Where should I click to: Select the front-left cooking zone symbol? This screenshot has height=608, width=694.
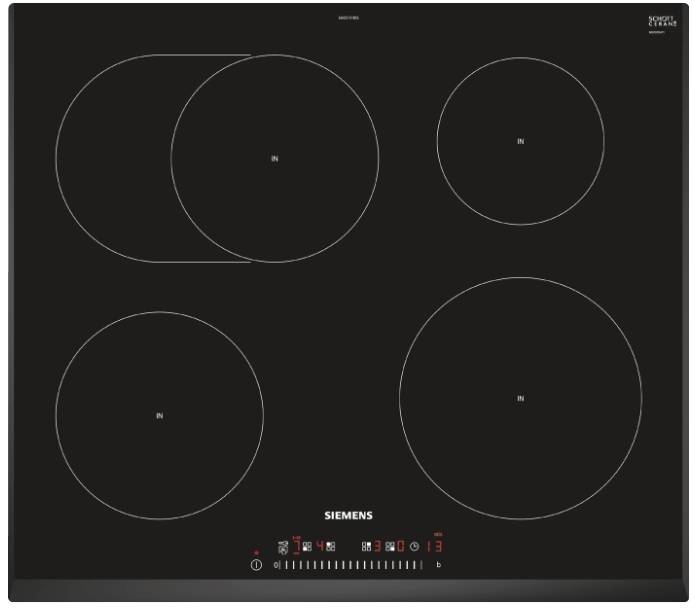coord(307,547)
